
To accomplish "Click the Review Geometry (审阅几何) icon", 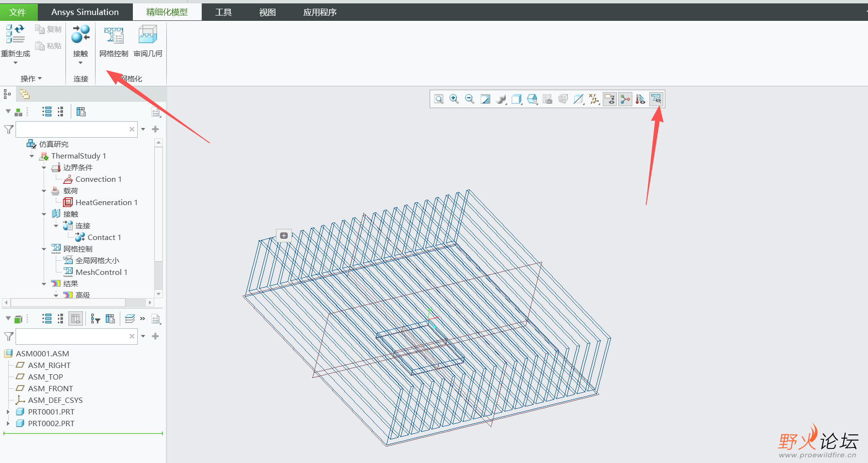I will tap(148, 35).
